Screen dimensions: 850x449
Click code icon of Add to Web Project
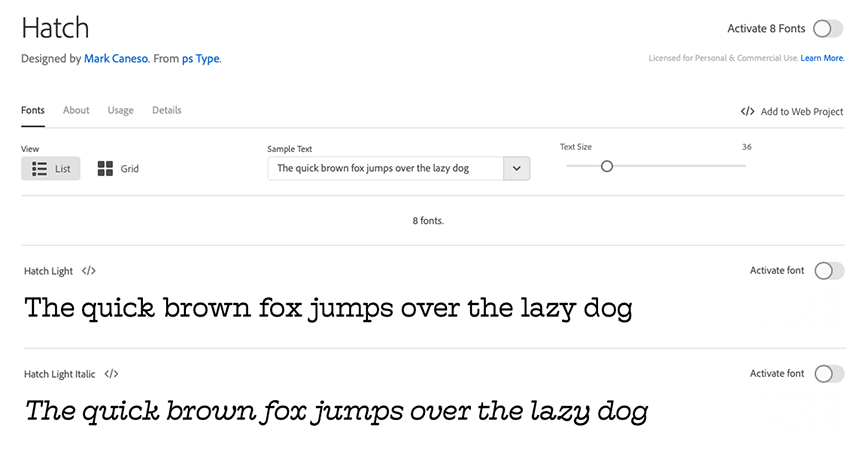click(x=748, y=111)
